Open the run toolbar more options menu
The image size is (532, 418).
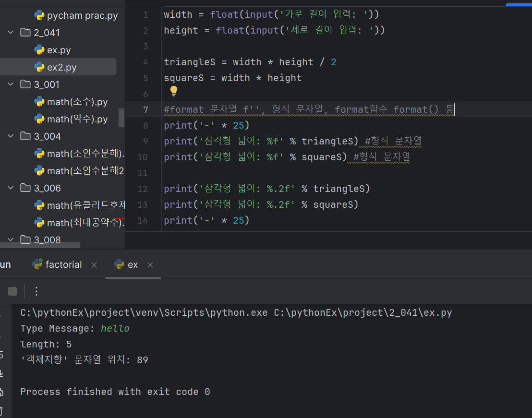(x=36, y=291)
